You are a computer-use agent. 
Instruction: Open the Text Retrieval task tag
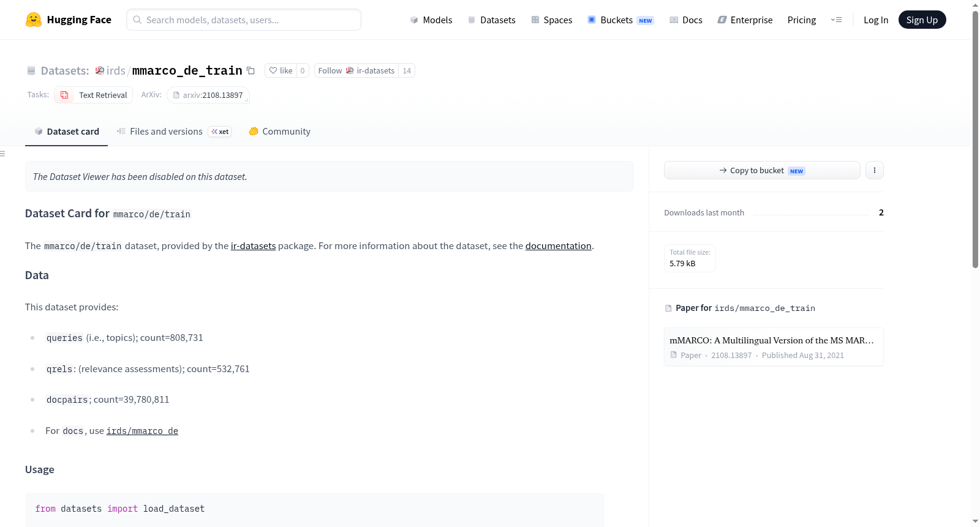pyautogui.click(x=93, y=95)
